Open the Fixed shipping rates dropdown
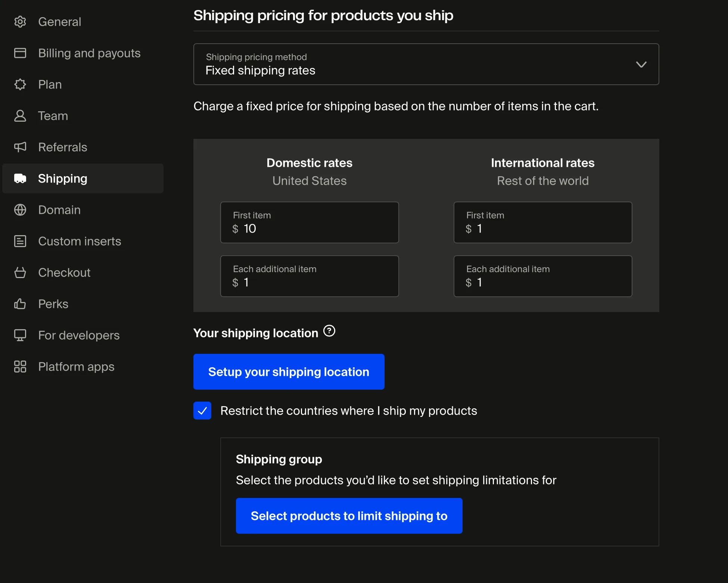The height and width of the screenshot is (583, 728). (426, 64)
